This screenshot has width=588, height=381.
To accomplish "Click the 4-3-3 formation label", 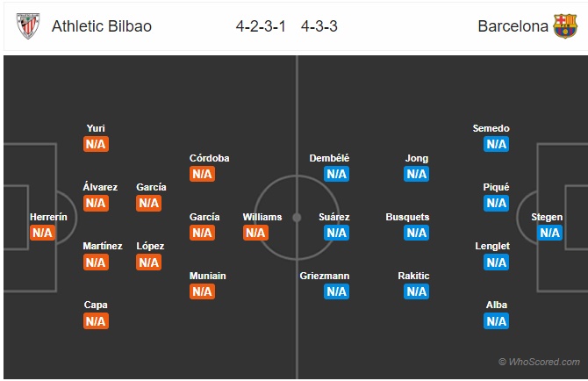I will click(319, 26).
